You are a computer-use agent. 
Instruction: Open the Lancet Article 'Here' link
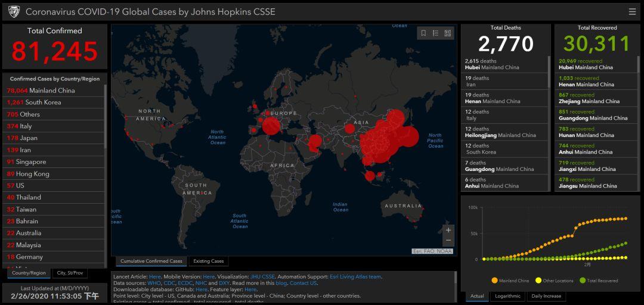[x=155, y=277]
